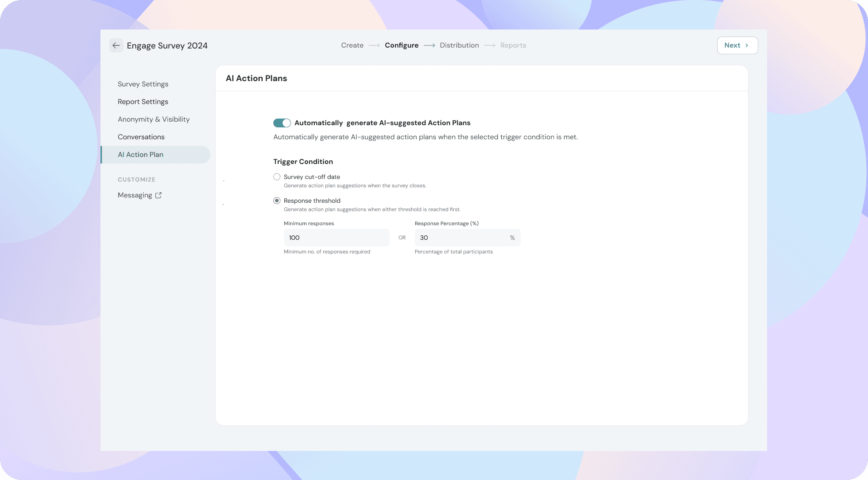The width and height of the screenshot is (868, 480).
Task: Open Conversations in the sidebar
Action: 141,137
